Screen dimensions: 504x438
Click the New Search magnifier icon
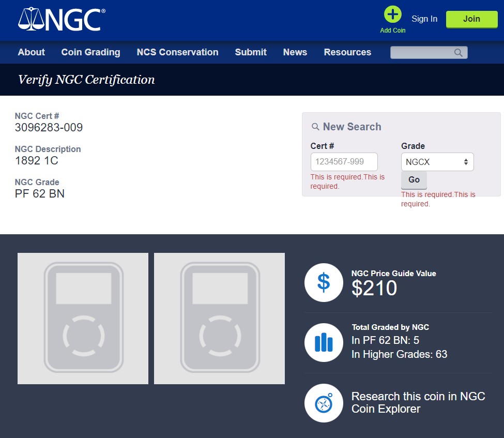click(x=315, y=127)
